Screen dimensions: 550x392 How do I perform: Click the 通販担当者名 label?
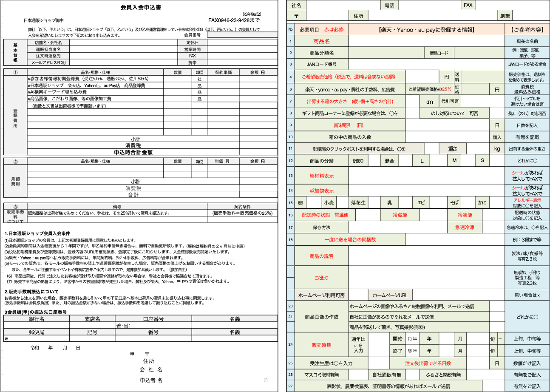pyautogui.click(x=48, y=49)
